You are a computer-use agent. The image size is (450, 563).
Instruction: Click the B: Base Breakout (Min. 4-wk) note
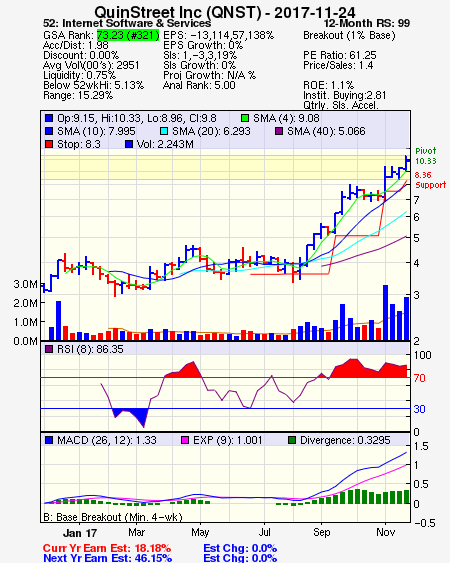113,517
